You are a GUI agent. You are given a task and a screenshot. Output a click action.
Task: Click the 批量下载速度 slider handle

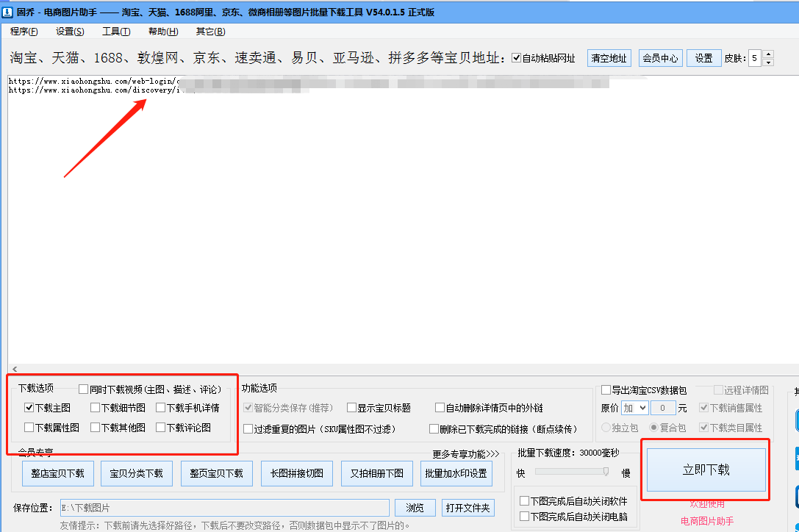(x=606, y=472)
